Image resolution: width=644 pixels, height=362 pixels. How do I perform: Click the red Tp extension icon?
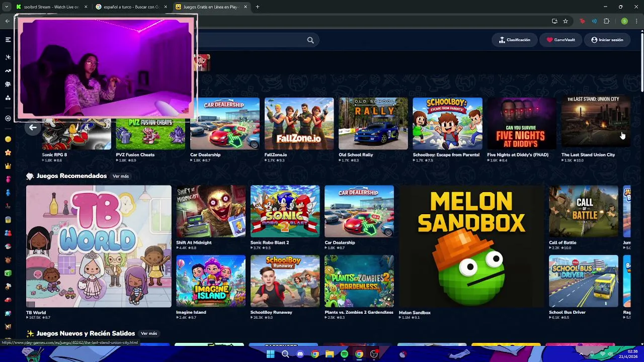pyautogui.click(x=583, y=21)
